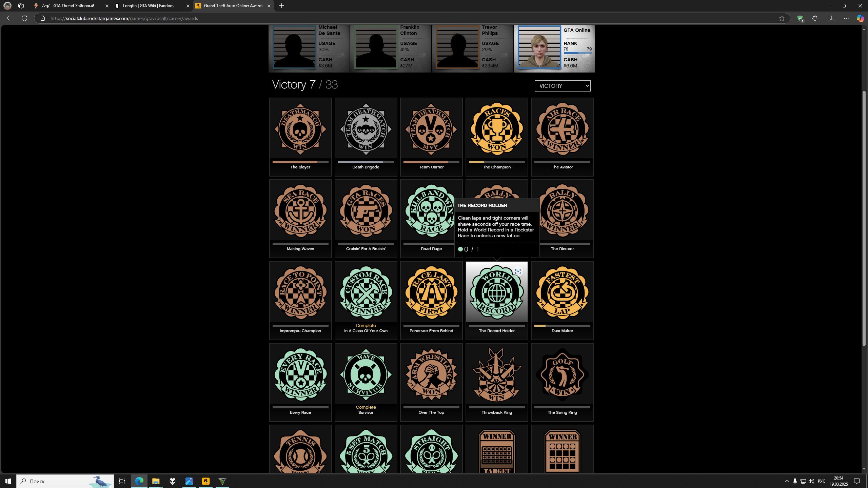Click the Every Race winner badge

click(x=300, y=374)
